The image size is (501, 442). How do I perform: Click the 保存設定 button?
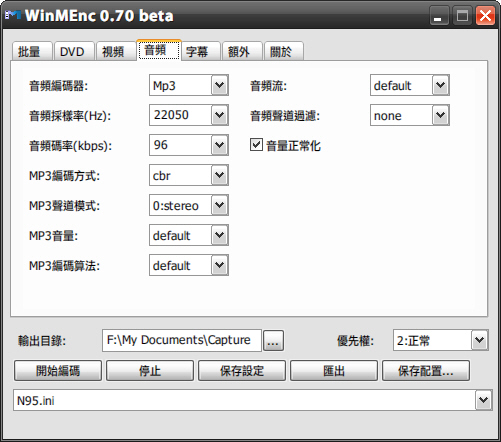[x=242, y=370]
